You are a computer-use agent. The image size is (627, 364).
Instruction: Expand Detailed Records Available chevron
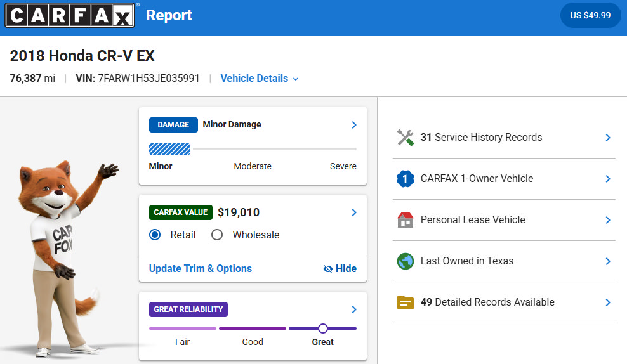pyautogui.click(x=608, y=302)
